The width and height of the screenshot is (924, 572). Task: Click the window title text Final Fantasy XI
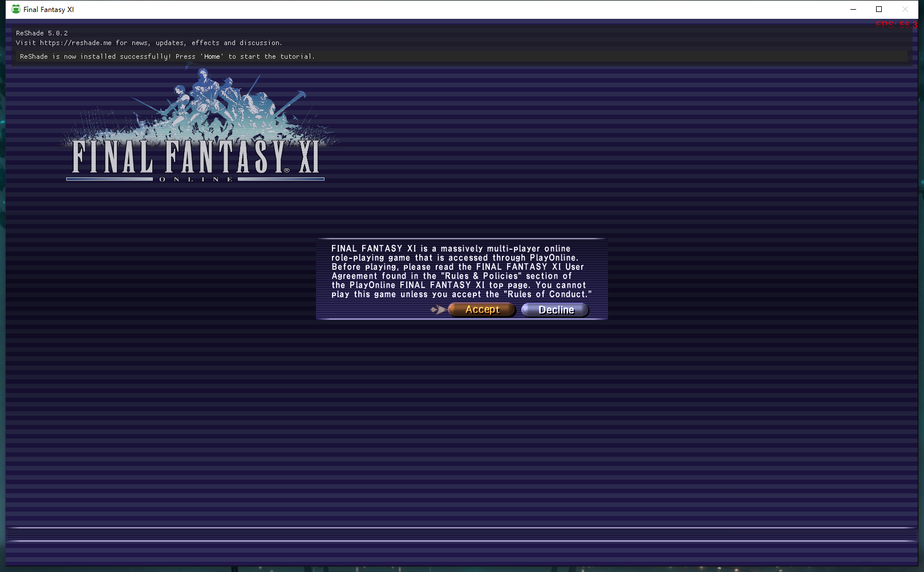pos(48,9)
